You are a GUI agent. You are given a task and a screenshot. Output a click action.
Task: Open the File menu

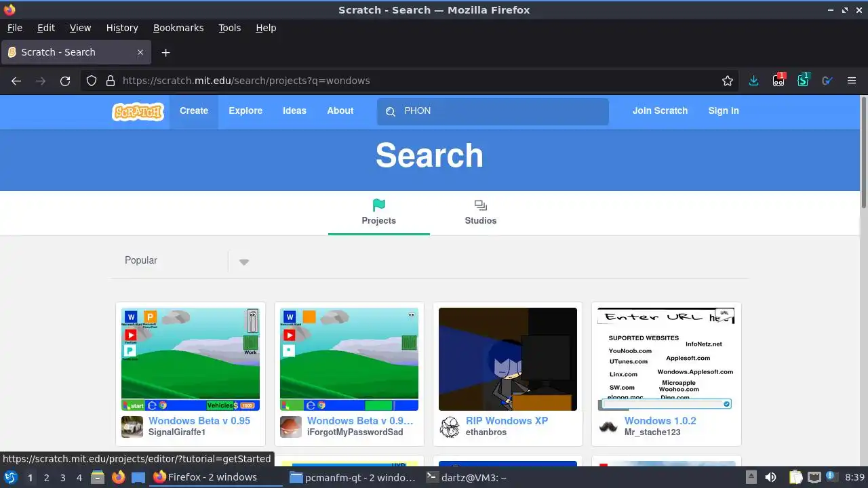pos(15,28)
